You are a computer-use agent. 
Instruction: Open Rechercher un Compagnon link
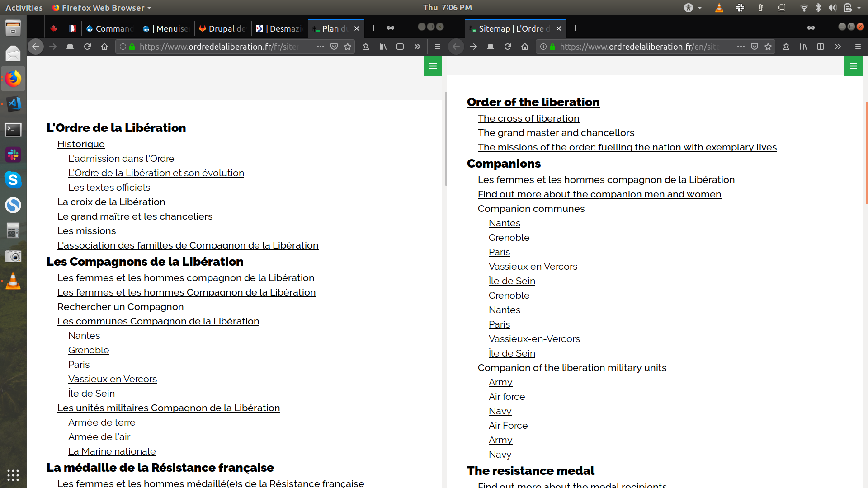tap(121, 307)
